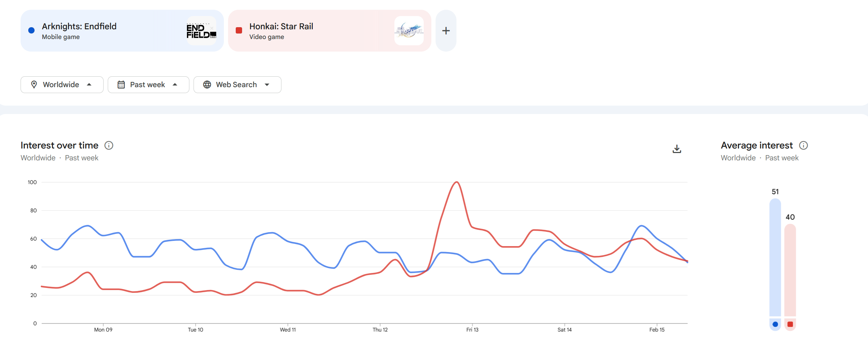
Task: Click the blue dot in the Arknights: Endfield chip
Action: [31, 30]
